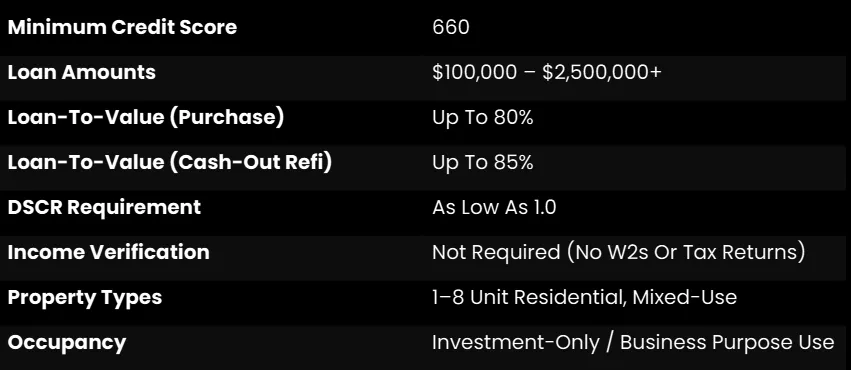851x370 pixels.
Task: Select the As Low As 1.0 value
Action: click(x=494, y=207)
